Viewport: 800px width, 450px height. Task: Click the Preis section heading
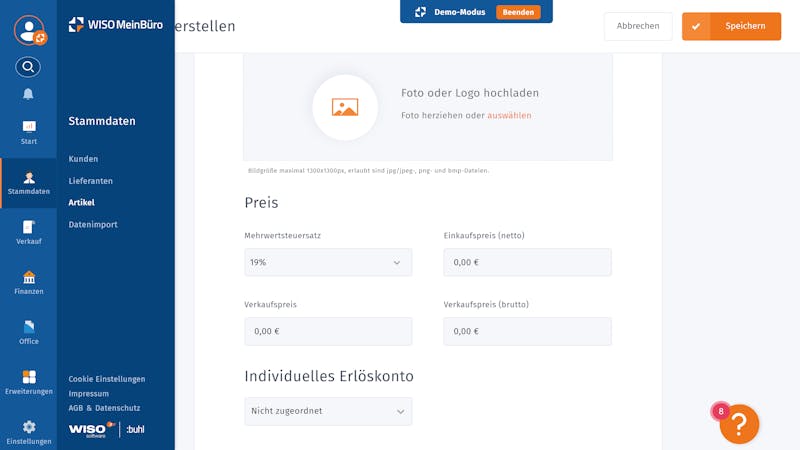[261, 203]
